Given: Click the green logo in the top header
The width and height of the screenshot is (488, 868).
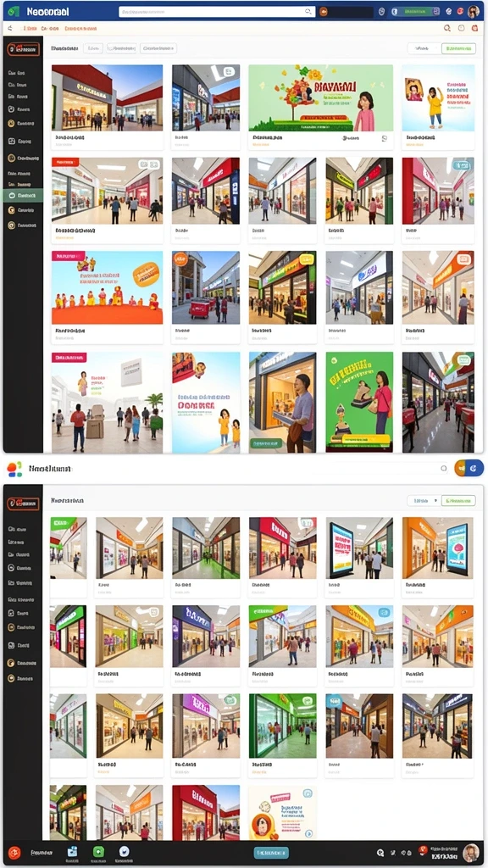Looking at the screenshot, I should 14,11.
